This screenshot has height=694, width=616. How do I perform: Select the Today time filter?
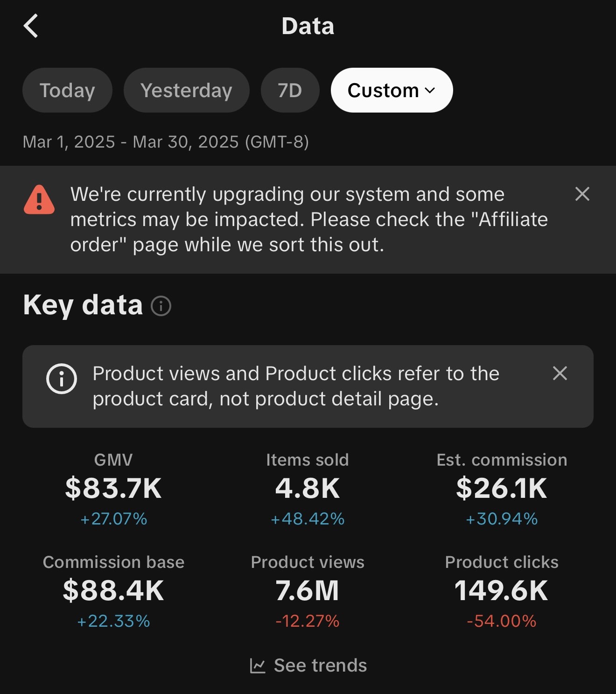coord(67,90)
